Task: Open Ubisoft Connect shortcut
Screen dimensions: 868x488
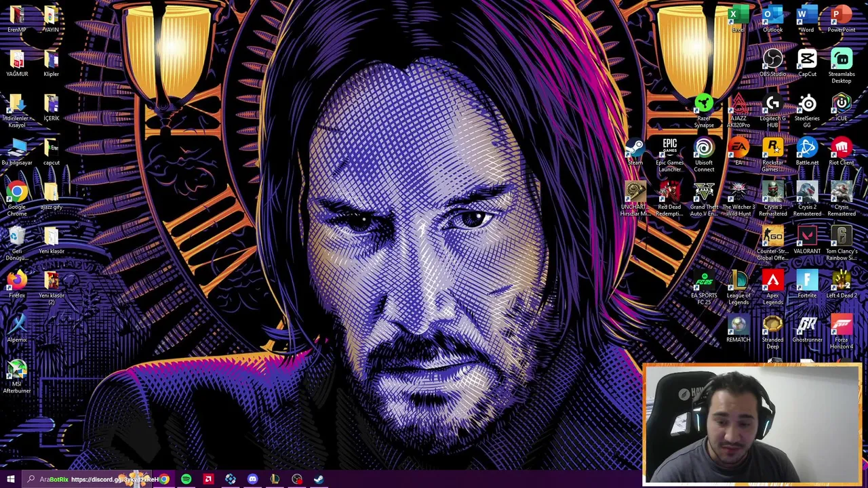Action: [704, 155]
